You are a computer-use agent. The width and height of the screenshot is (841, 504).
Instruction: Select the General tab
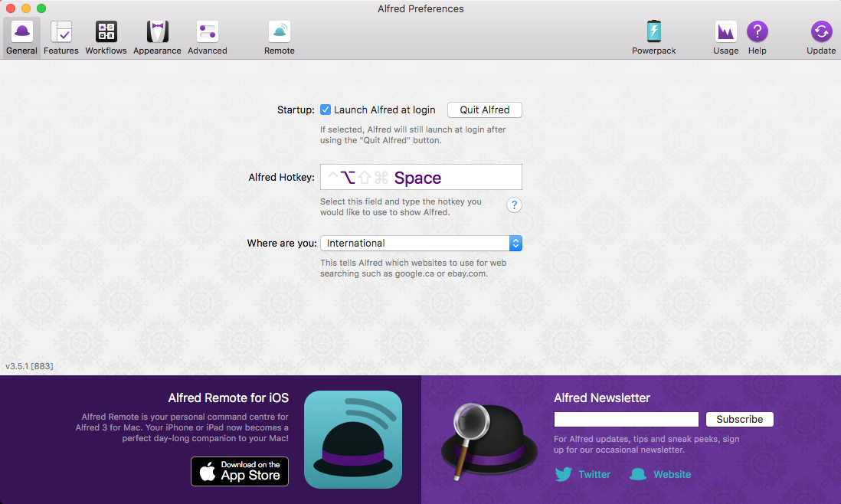[21, 37]
